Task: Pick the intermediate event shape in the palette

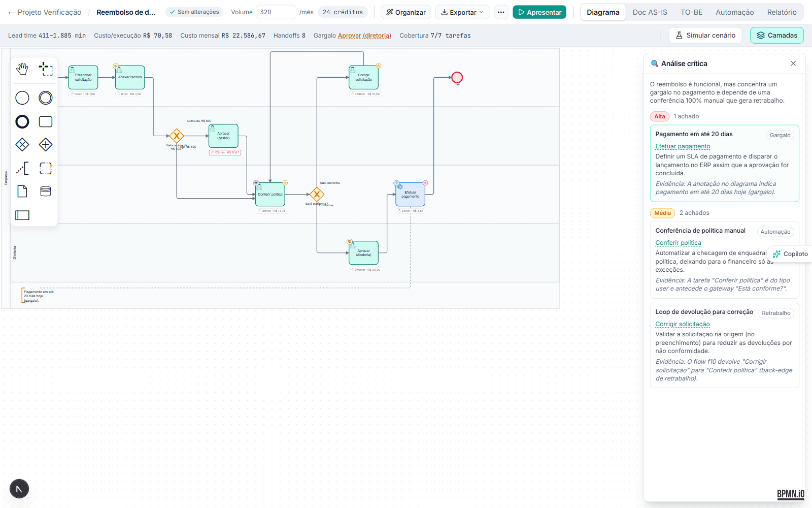Action: tap(46, 98)
